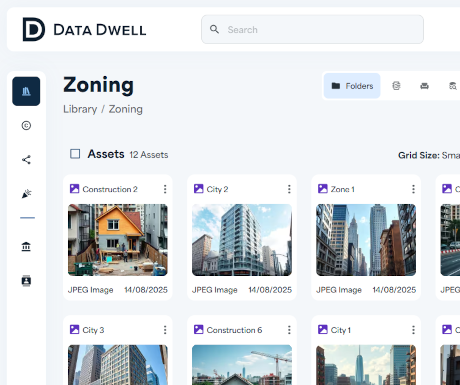Open the City 3 options menu
The width and height of the screenshot is (460, 385).
pyautogui.click(x=165, y=330)
